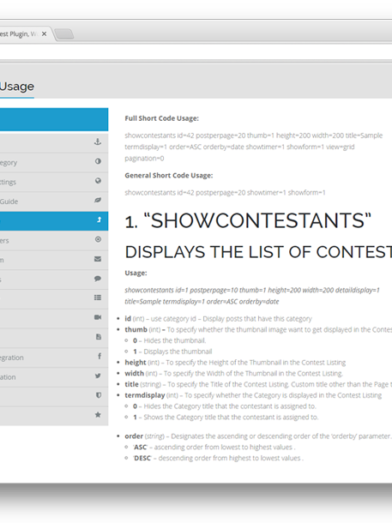
Task: Open the shield icon menu item
Action: coord(98,395)
